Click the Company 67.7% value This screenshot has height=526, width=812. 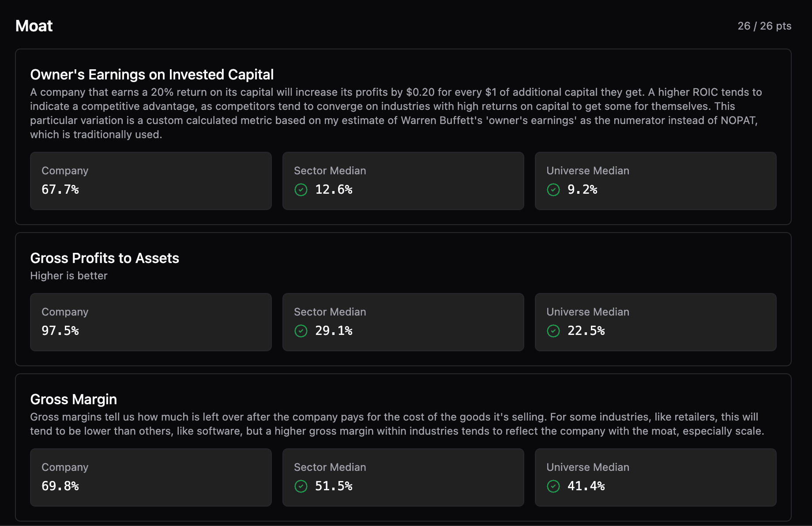pos(60,190)
